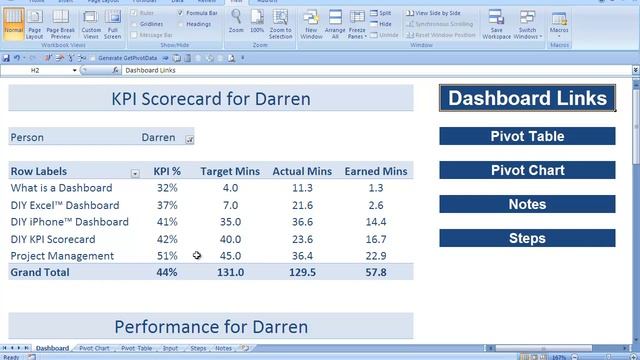Toggle the Message Bar checkbox

click(x=134, y=35)
